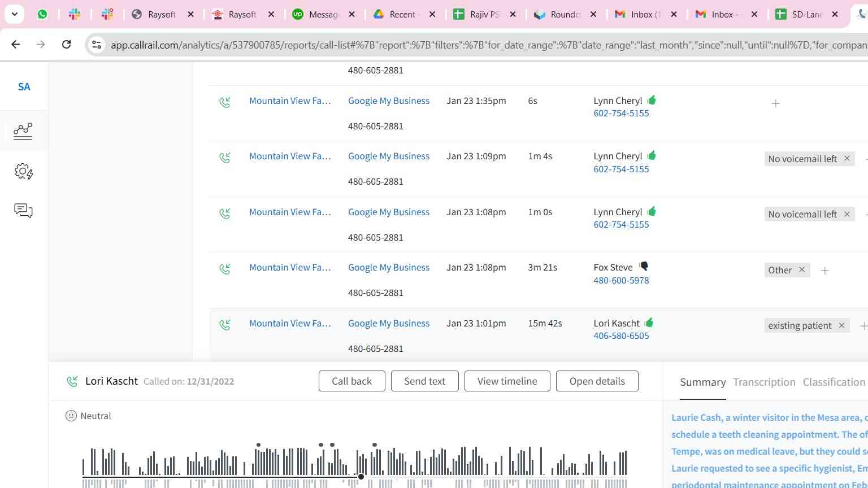This screenshot has height=488, width=868.
Task: Switch to the WhatsApp browser tab
Action: (x=42, y=14)
